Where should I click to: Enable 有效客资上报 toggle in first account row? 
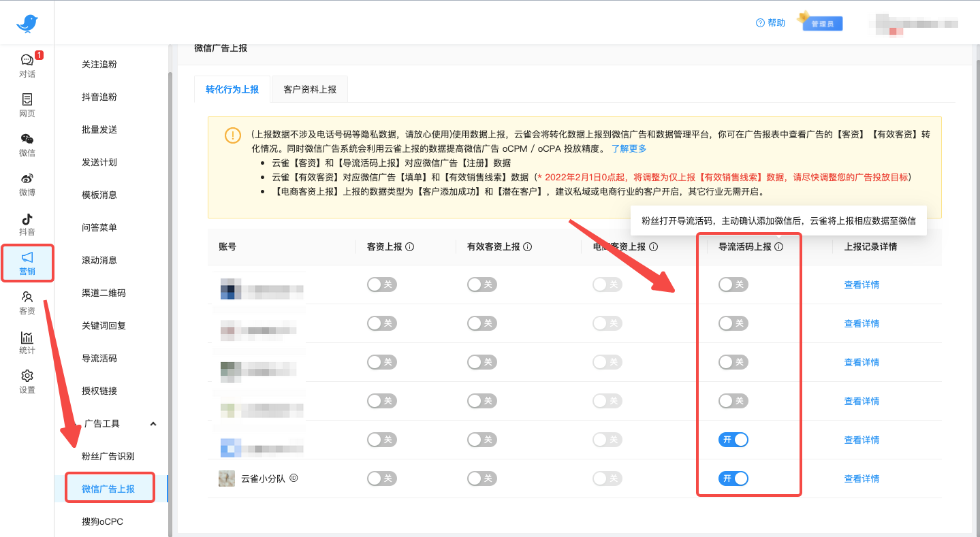pos(481,284)
